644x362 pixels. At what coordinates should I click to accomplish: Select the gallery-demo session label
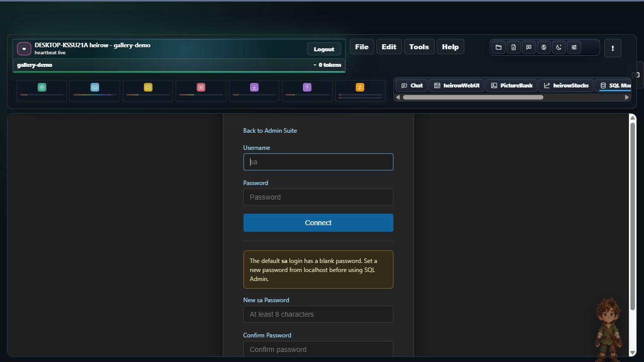point(35,65)
